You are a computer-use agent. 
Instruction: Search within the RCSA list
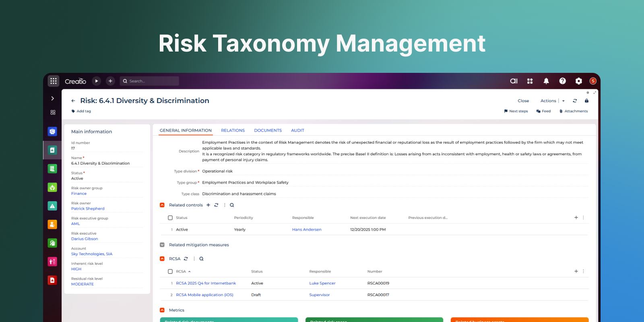point(201,259)
